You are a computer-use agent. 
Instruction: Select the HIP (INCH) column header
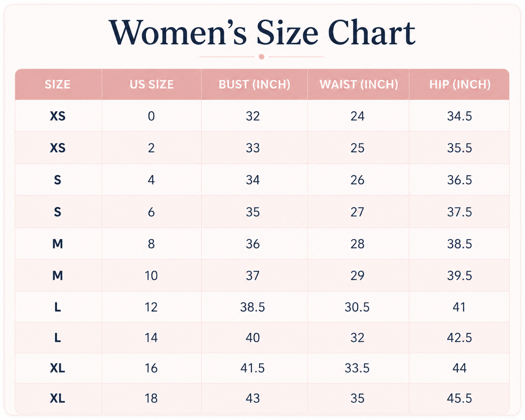(460, 84)
